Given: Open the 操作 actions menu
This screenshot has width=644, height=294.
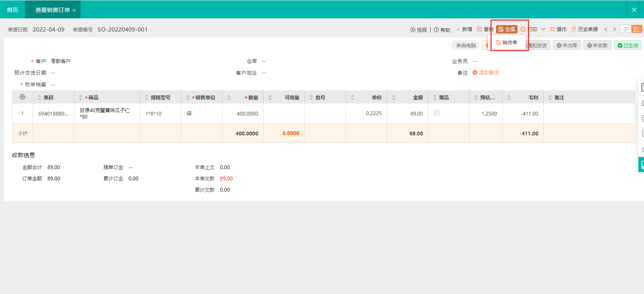Looking at the screenshot, I should pos(558,29).
